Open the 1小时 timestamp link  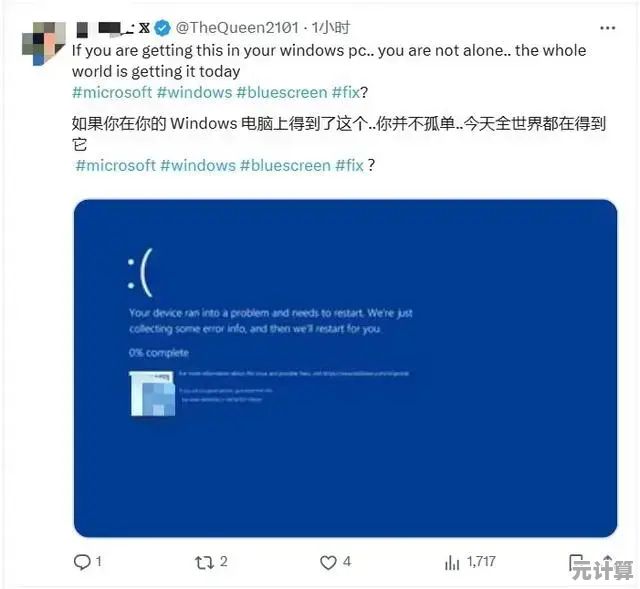click(331, 28)
